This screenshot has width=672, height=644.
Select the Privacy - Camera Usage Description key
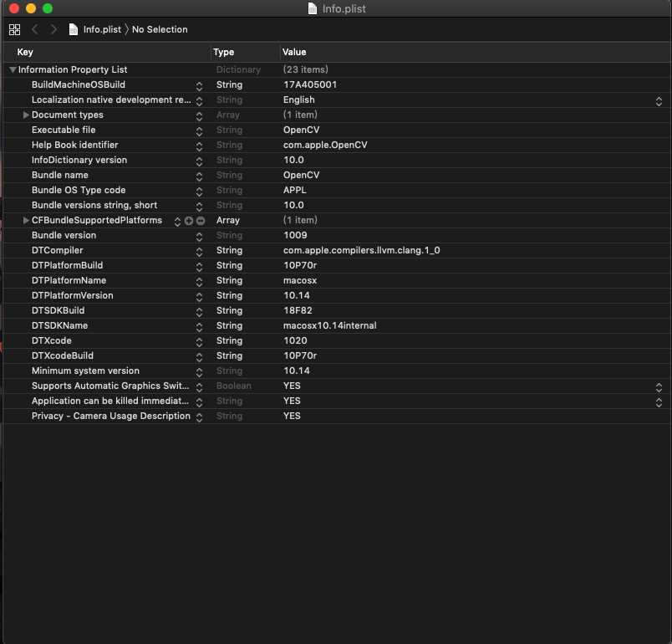110,416
